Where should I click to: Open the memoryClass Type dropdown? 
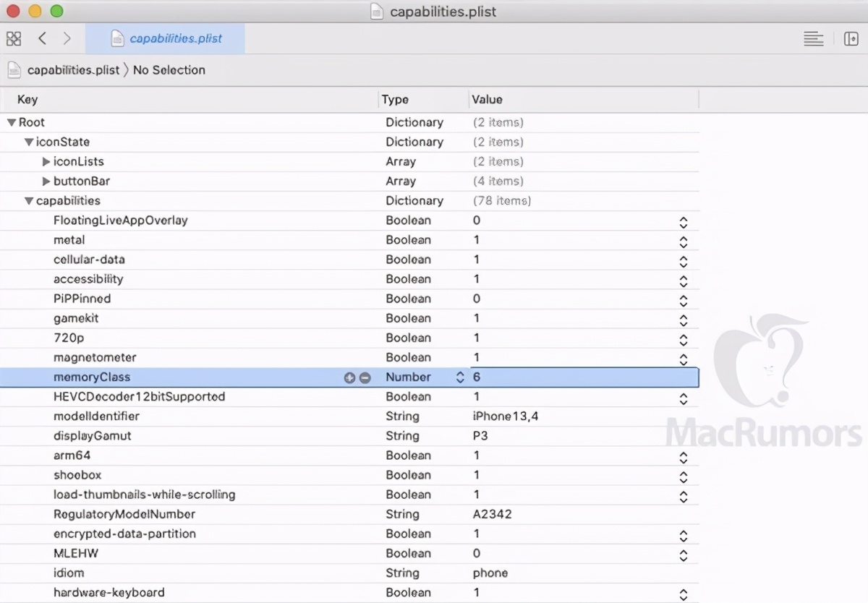coord(459,377)
